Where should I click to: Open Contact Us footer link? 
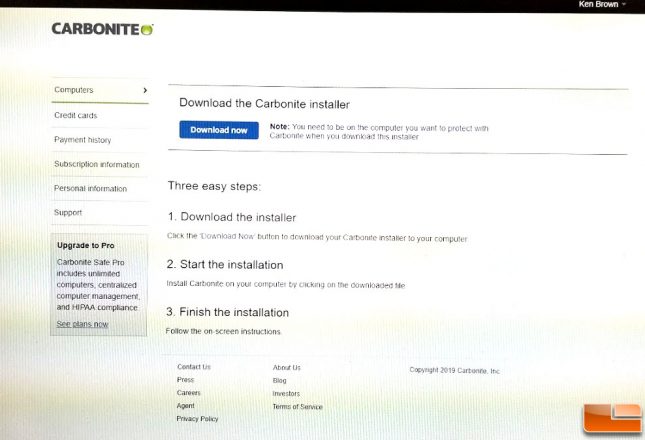(x=194, y=367)
